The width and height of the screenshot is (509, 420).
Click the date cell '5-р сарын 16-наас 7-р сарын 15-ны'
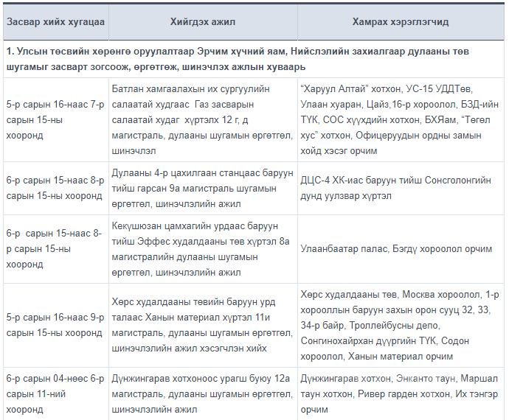(55, 119)
